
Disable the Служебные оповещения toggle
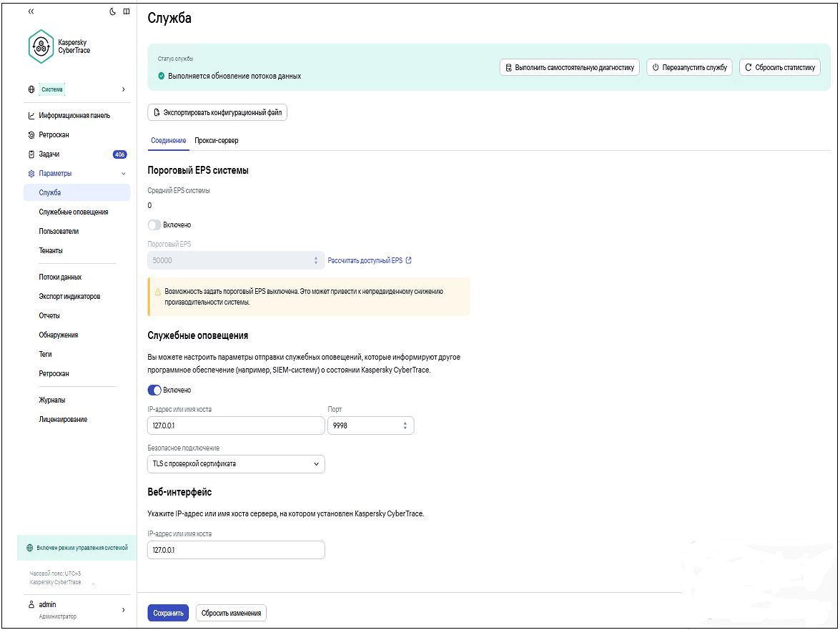pyautogui.click(x=154, y=390)
